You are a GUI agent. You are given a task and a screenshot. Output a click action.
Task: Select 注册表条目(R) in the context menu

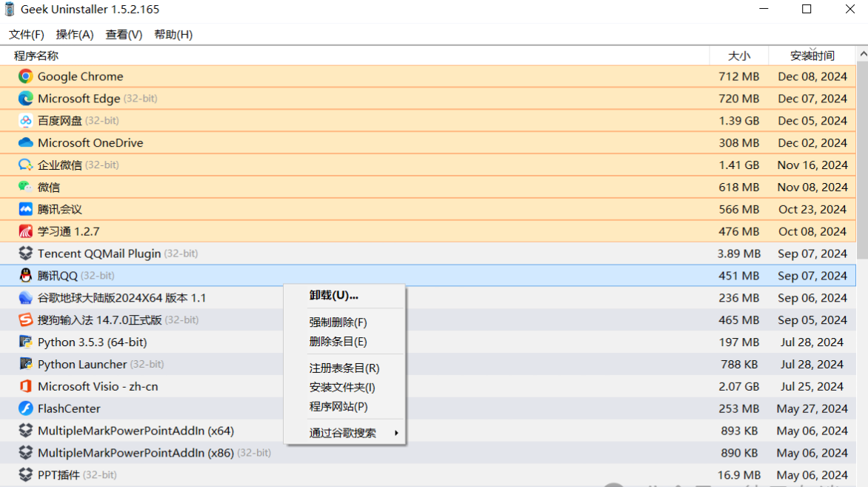[x=344, y=368]
